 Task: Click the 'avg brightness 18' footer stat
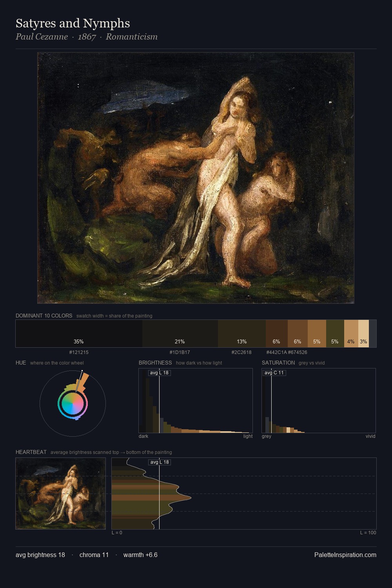[x=40, y=555]
